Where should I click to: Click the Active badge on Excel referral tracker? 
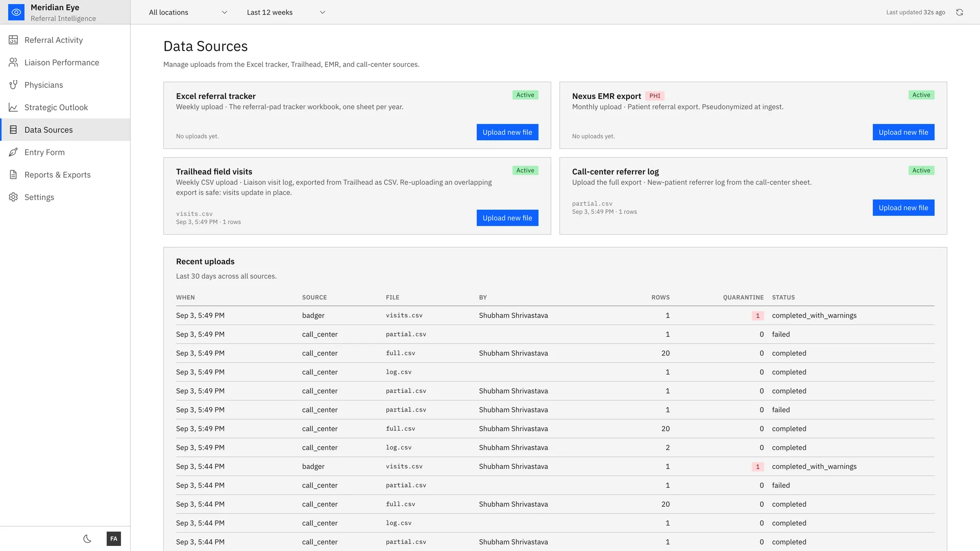point(525,95)
